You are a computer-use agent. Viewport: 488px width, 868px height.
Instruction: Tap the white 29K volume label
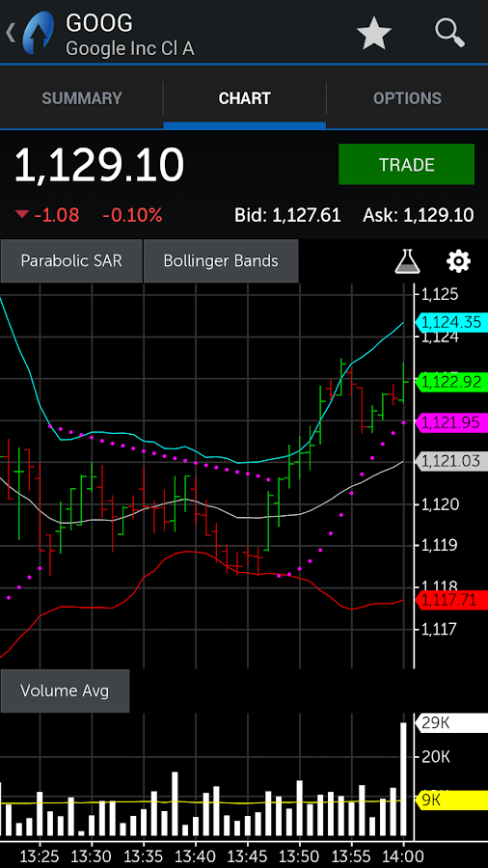point(451,723)
